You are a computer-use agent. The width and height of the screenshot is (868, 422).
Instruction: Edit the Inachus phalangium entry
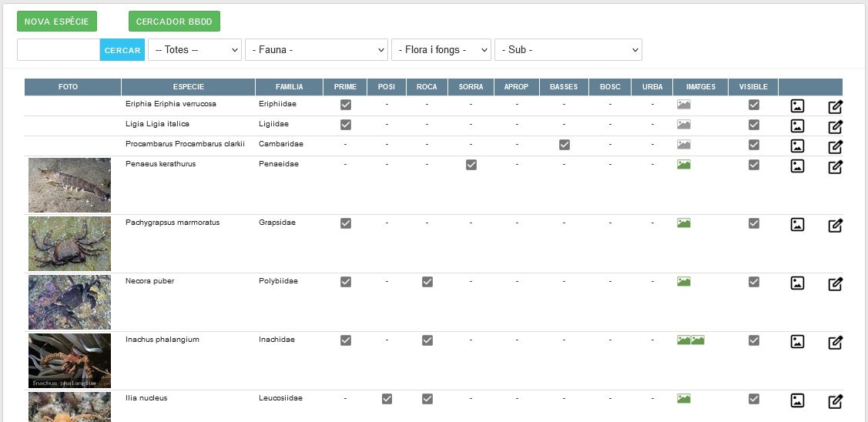pyautogui.click(x=835, y=343)
